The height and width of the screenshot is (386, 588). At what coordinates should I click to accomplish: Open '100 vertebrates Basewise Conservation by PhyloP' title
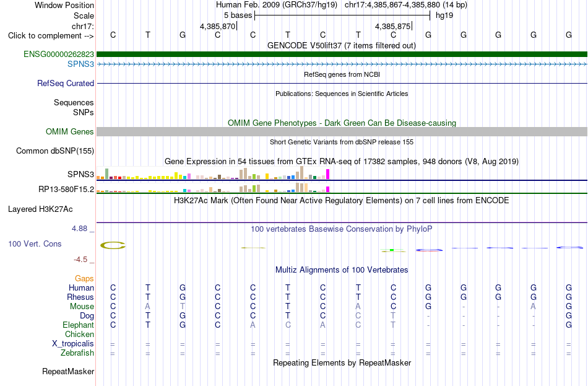tap(342, 229)
